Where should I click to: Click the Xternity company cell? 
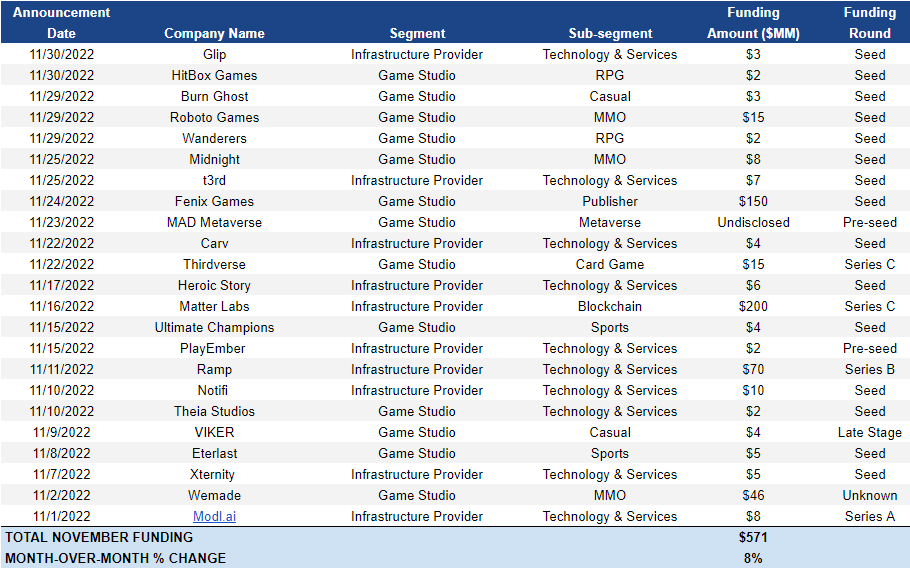click(x=212, y=474)
